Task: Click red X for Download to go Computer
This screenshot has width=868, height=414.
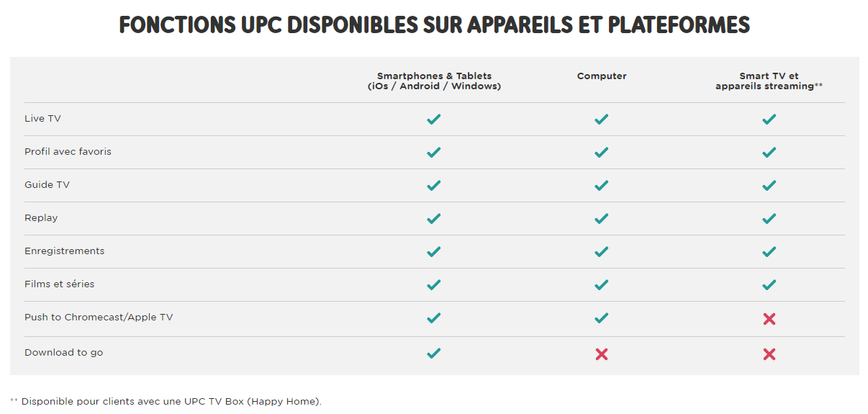Action: [602, 354]
